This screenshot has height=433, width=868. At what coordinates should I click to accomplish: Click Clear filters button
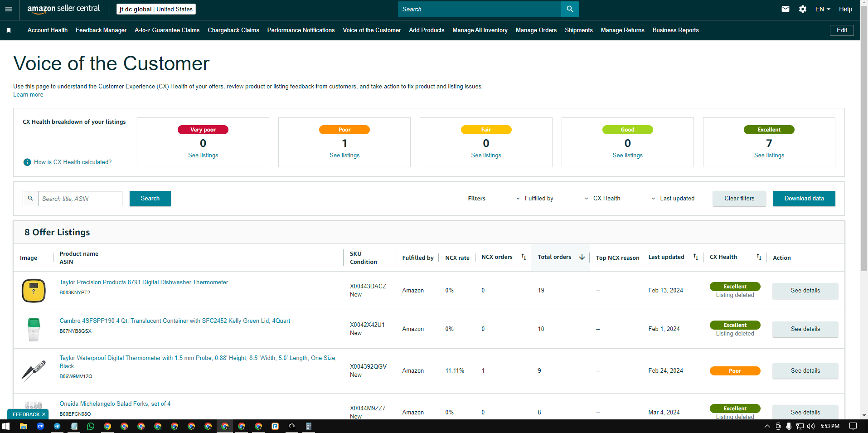click(739, 199)
